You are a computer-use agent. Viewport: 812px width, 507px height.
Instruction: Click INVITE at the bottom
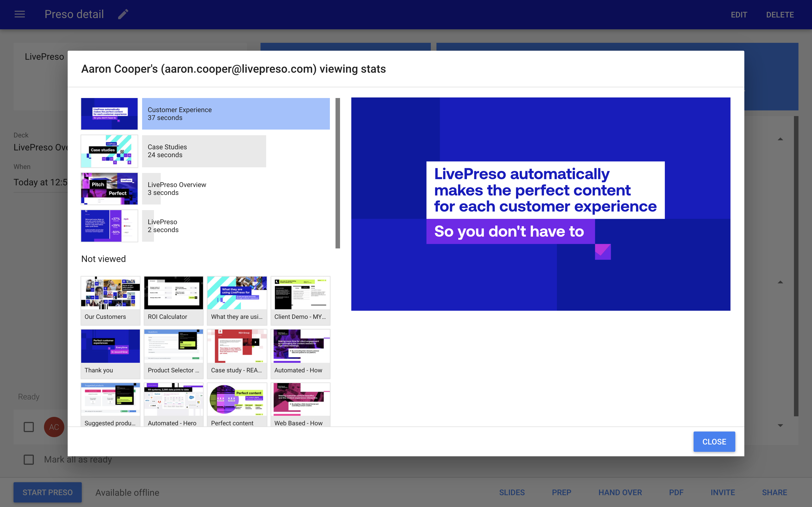(x=723, y=492)
